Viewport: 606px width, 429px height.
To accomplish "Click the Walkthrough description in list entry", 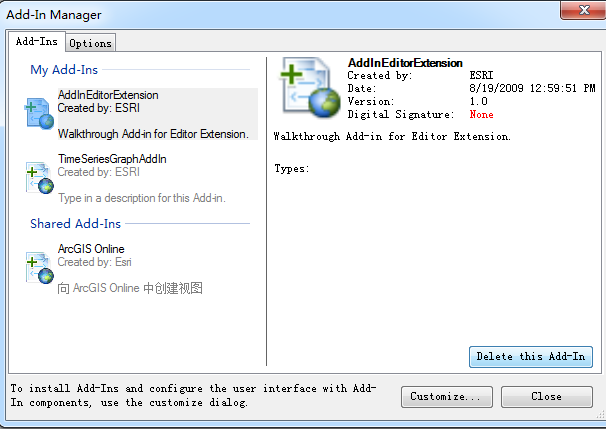I will 153,134.
